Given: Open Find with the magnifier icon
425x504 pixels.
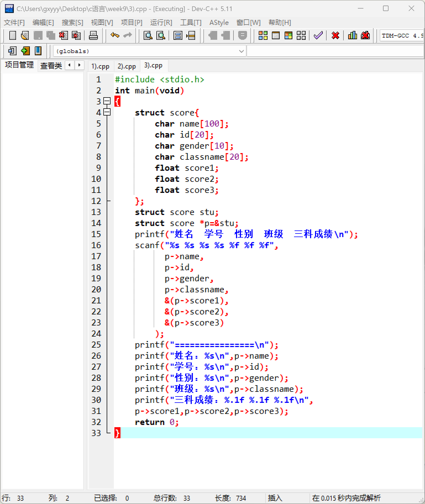Looking at the screenshot, I should tap(148, 35).
